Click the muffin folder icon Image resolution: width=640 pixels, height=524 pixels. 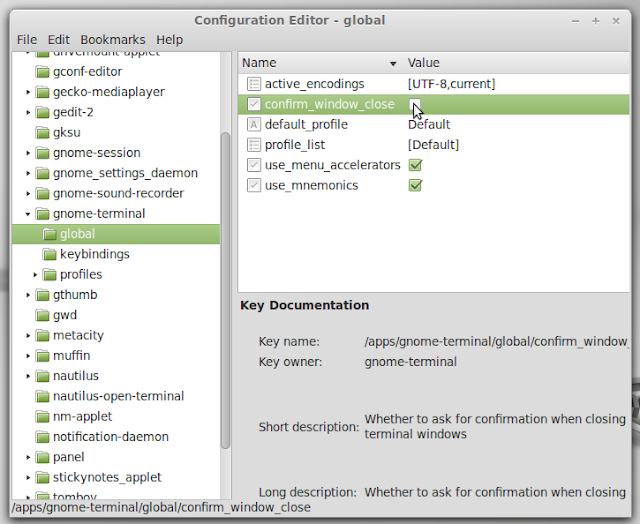click(x=42, y=356)
